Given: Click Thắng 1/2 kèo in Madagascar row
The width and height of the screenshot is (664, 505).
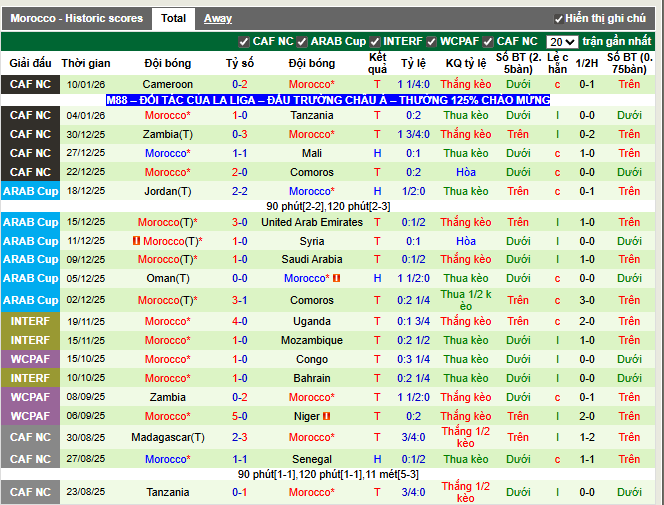Looking at the screenshot, I should tap(466, 437).
